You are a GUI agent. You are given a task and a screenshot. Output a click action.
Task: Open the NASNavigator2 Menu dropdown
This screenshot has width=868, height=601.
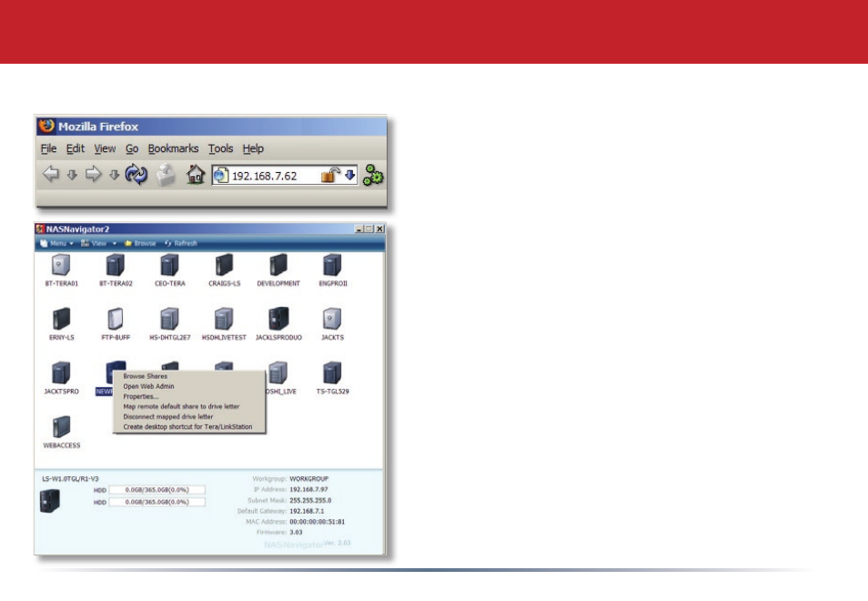coord(57,243)
